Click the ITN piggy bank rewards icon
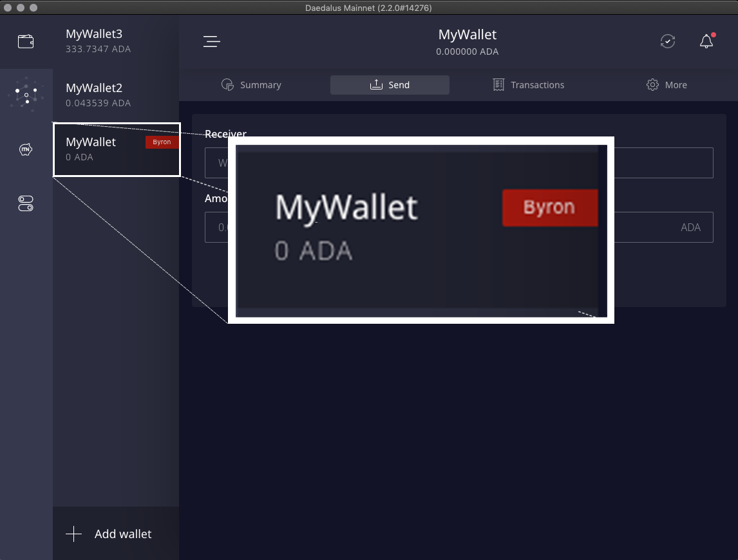This screenshot has height=560, width=738. [26, 149]
